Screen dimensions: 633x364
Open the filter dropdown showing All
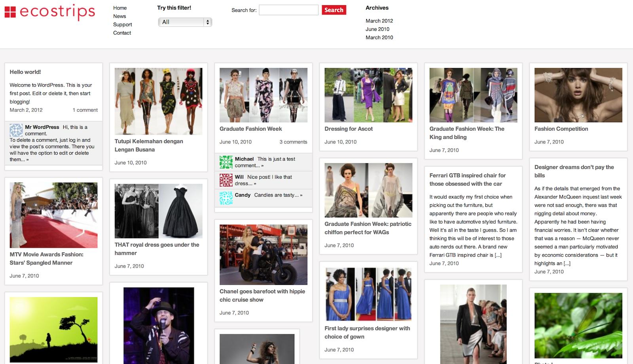pos(185,22)
